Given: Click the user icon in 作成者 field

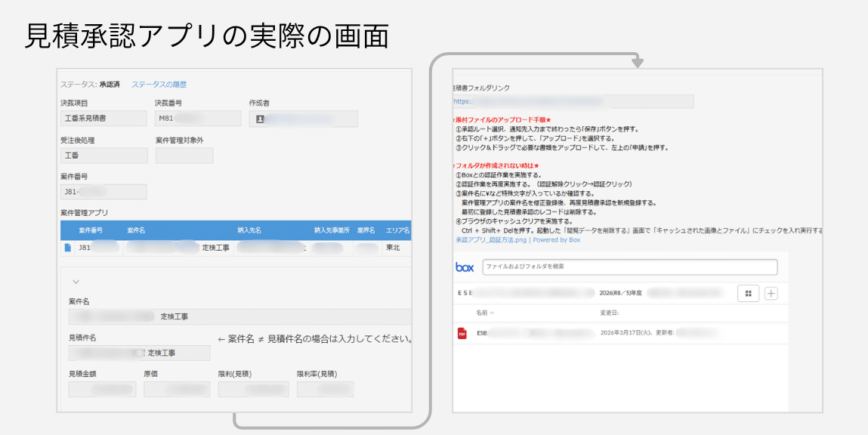Looking at the screenshot, I should tap(260, 119).
